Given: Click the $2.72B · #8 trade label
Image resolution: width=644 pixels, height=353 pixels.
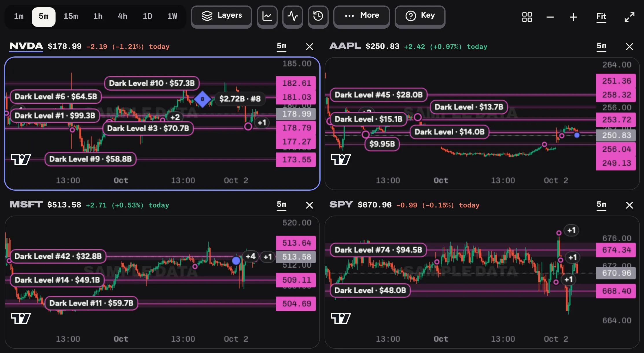Looking at the screenshot, I should 240,99.
